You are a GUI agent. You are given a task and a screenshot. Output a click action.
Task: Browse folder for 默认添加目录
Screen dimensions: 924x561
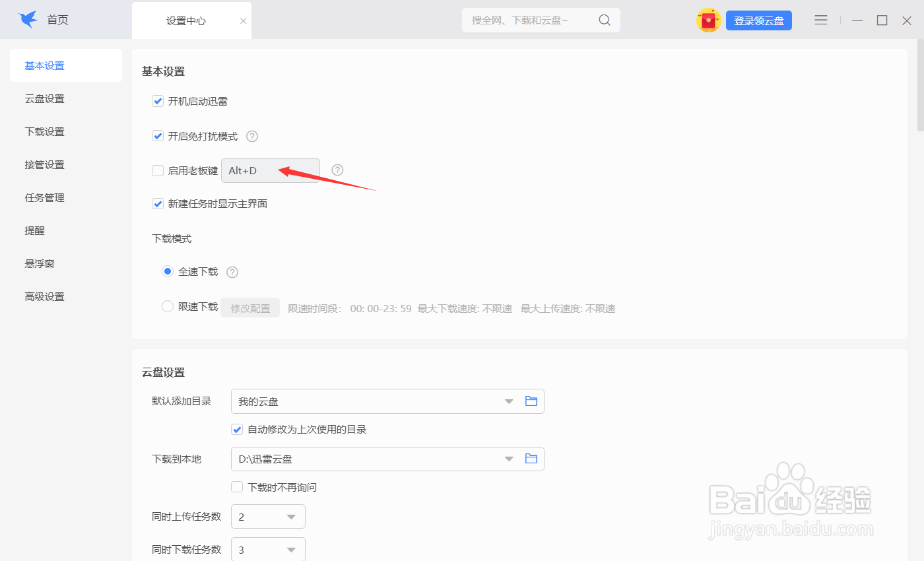[531, 401]
